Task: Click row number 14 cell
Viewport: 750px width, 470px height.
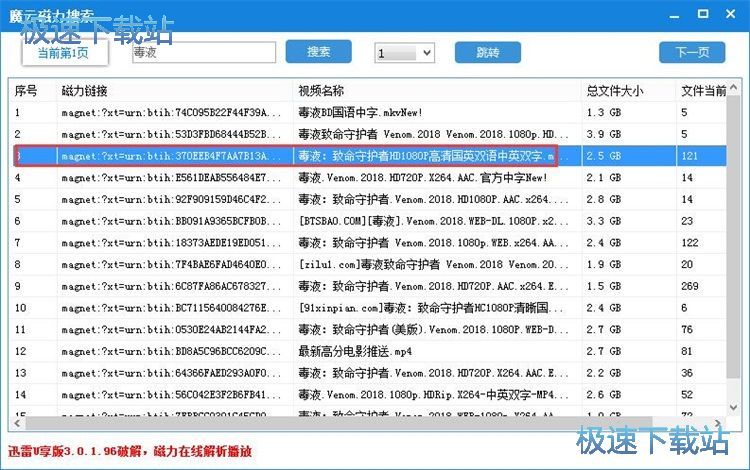Action: tap(20, 395)
